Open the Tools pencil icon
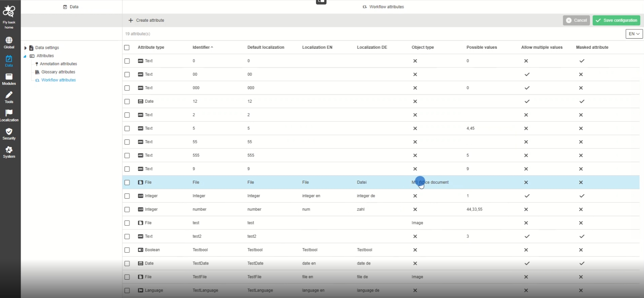 point(9,95)
